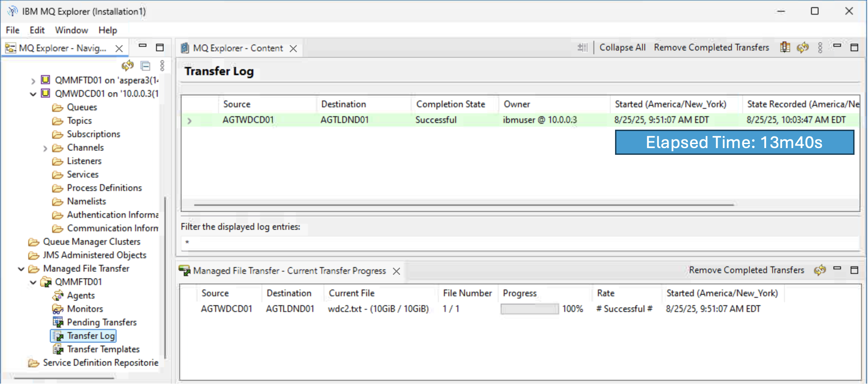This screenshot has width=868, height=385.
Task: Click the 'ibmuser @ 10.0.0.3' owner cell
Action: (540, 120)
